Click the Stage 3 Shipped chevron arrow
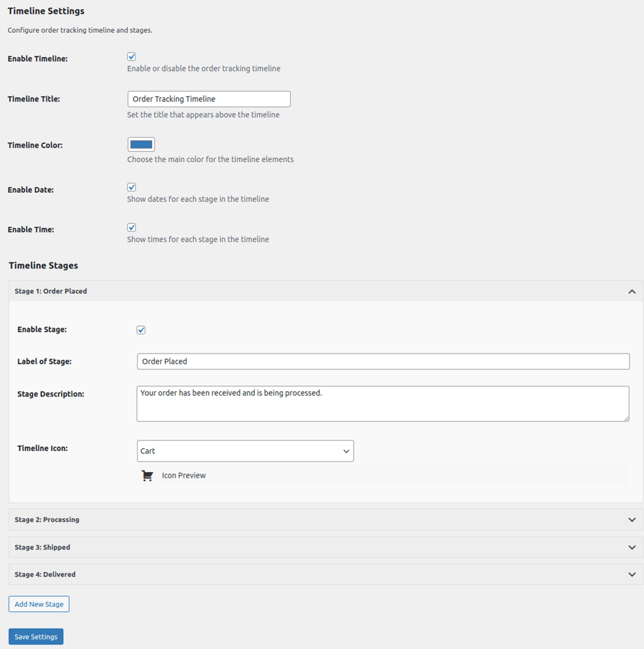 [632, 548]
